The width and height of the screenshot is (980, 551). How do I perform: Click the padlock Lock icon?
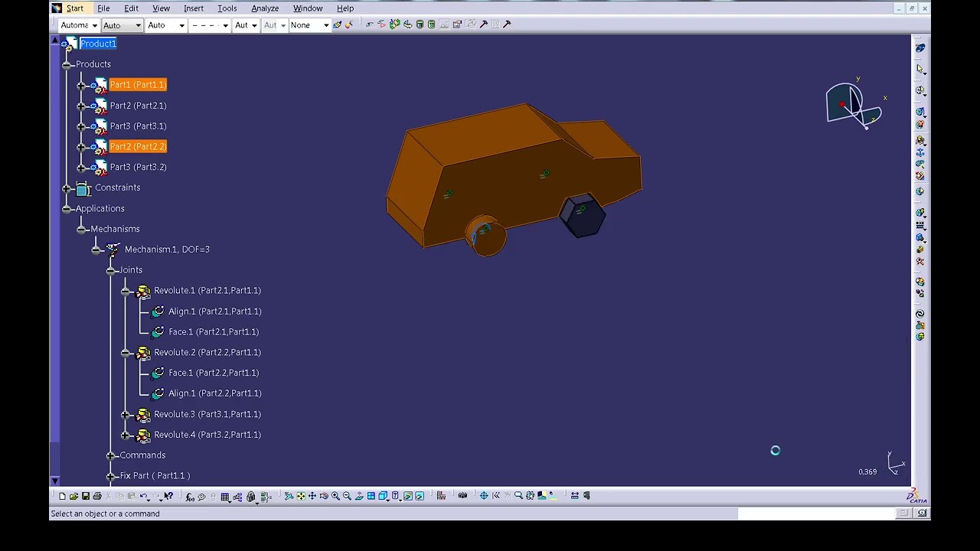[250, 497]
